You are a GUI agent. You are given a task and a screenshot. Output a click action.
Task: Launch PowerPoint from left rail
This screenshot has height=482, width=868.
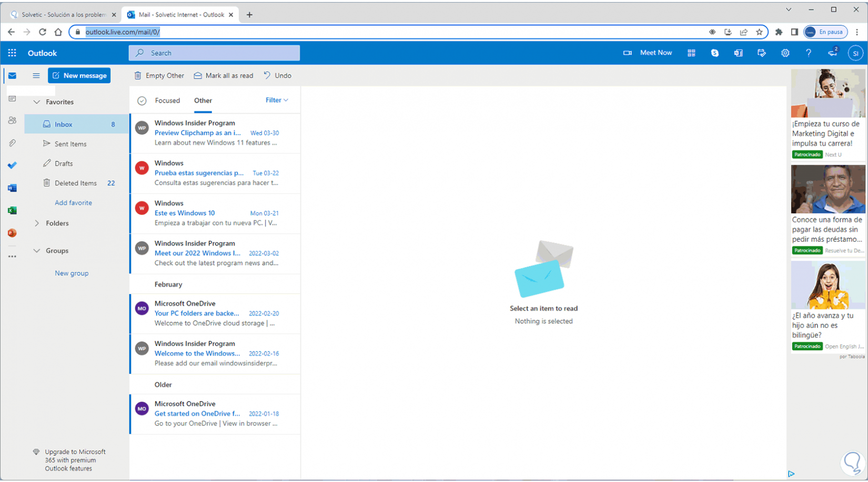tap(12, 233)
